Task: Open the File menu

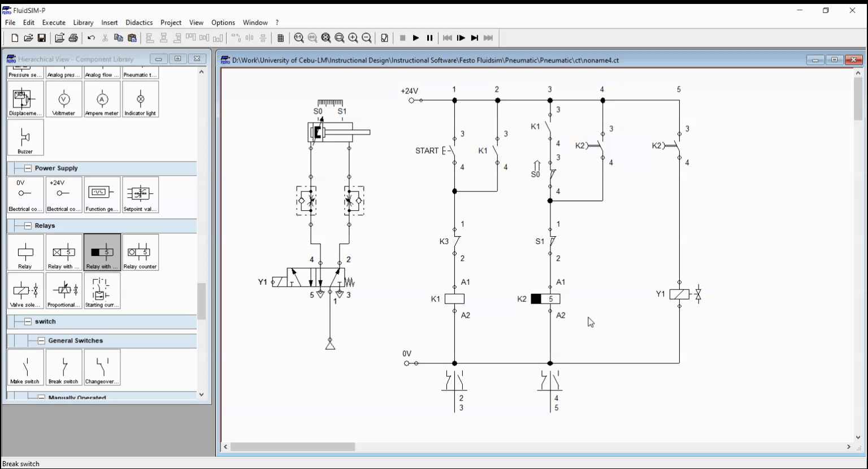Action: pyautogui.click(x=10, y=23)
